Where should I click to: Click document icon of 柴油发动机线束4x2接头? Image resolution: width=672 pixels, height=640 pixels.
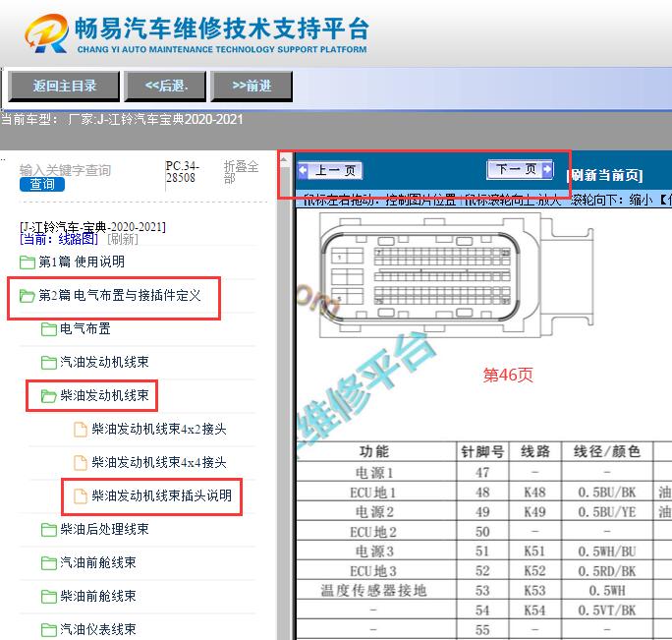coord(81,430)
